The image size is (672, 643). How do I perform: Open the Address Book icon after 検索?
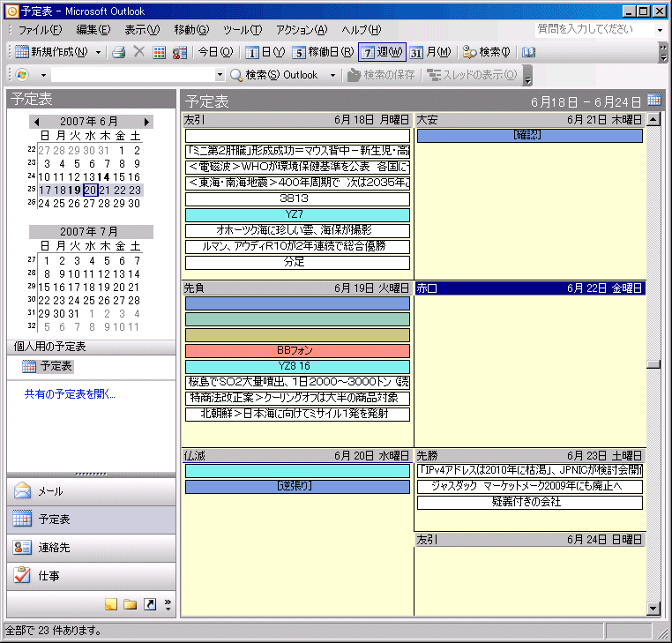(x=528, y=52)
